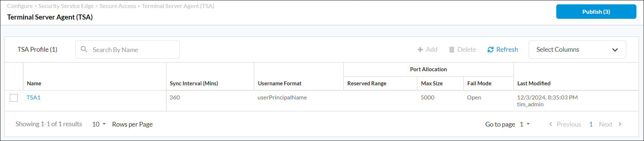Click the Delete trash icon
This screenshot has width=644, height=141.
pos(451,50)
